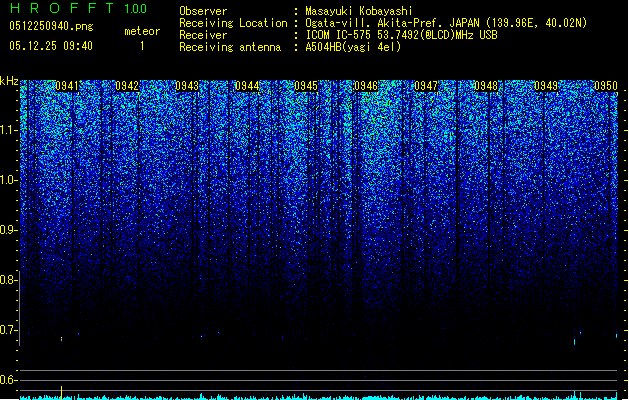The height and width of the screenshot is (400, 629).
Task: Click the 0946 time marker
Action: coord(366,86)
